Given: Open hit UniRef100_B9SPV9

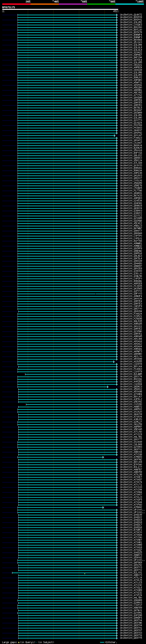Looking at the screenshot, I should [x=131, y=17].
